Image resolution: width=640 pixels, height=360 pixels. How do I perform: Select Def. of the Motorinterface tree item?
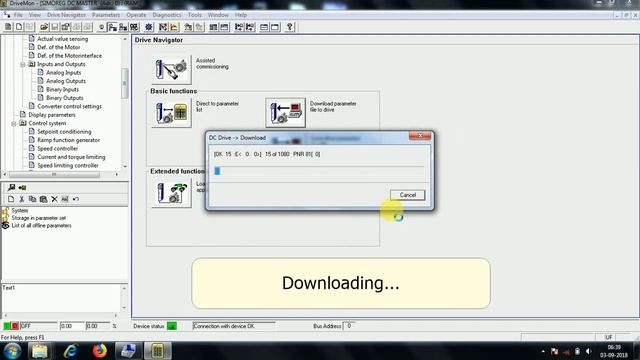69,56
